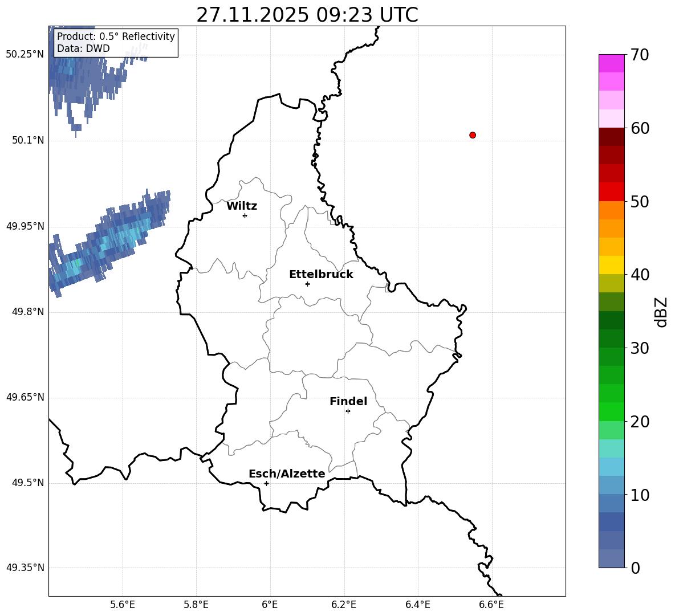675x616 pixels.
Task: Click the colorbar 60 tick label
Action: (640, 128)
